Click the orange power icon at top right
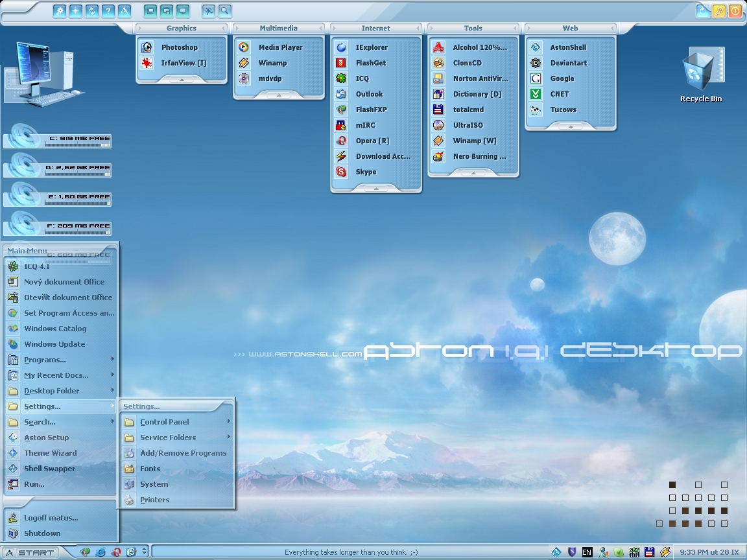 [x=735, y=11]
